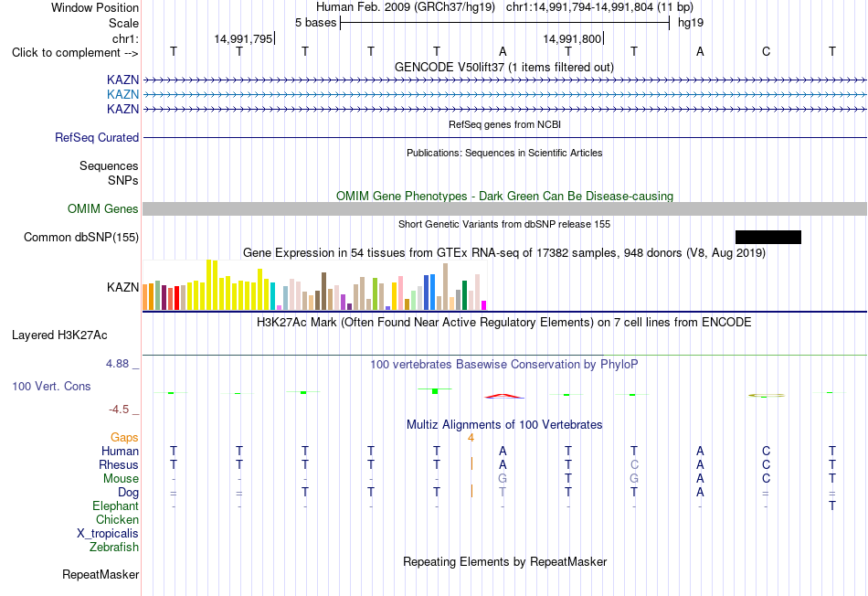Viewport: 868px width, 596px height.
Task: Select the Rhesus species label
Action: [119, 464]
